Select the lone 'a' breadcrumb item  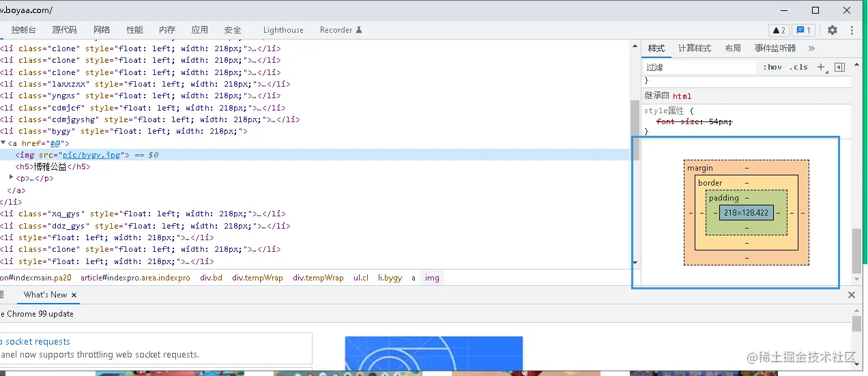point(414,278)
